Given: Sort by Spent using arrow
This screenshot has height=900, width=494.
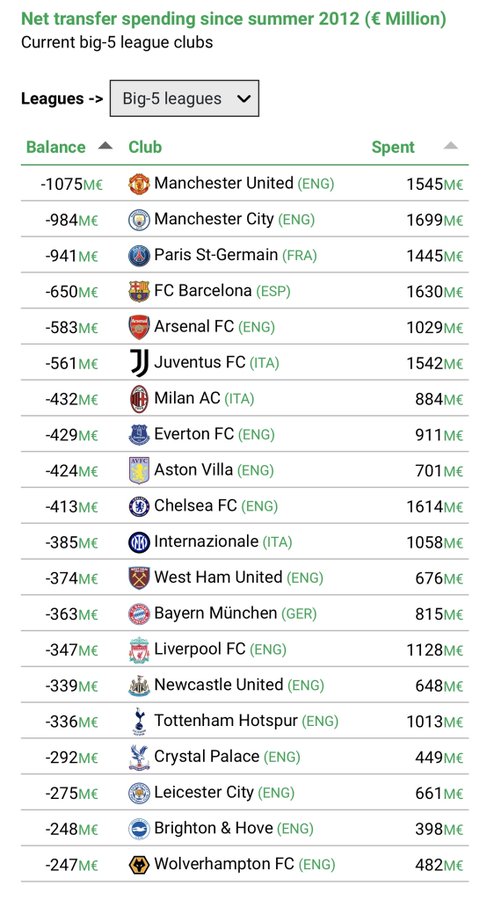Looking at the screenshot, I should pos(451,146).
